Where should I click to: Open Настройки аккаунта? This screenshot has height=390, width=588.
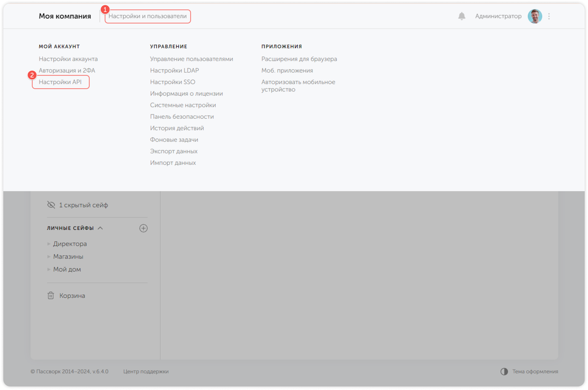pos(69,59)
